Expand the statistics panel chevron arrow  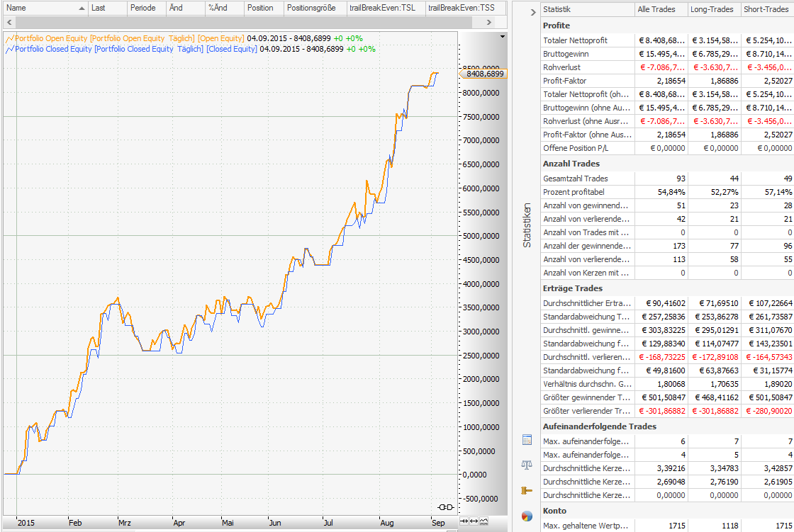533,12
